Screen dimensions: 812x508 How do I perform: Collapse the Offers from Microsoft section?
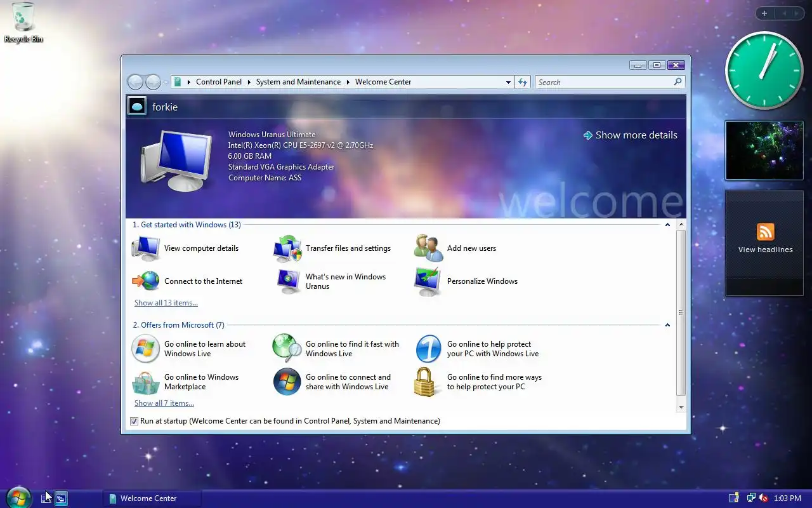667,325
